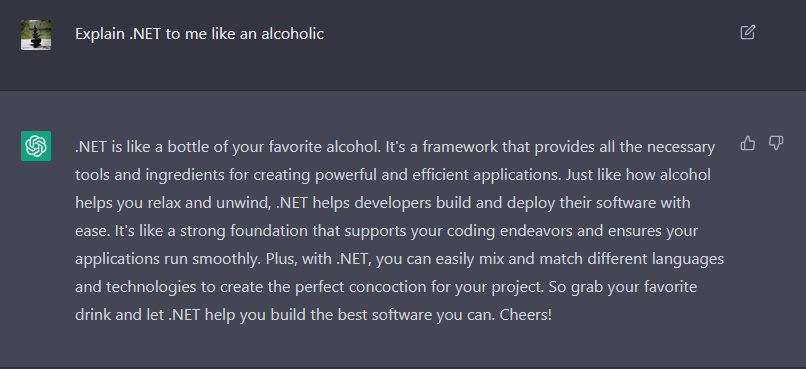
Task: Click the line starting 'applications run smoothly'
Action: (x=399, y=259)
